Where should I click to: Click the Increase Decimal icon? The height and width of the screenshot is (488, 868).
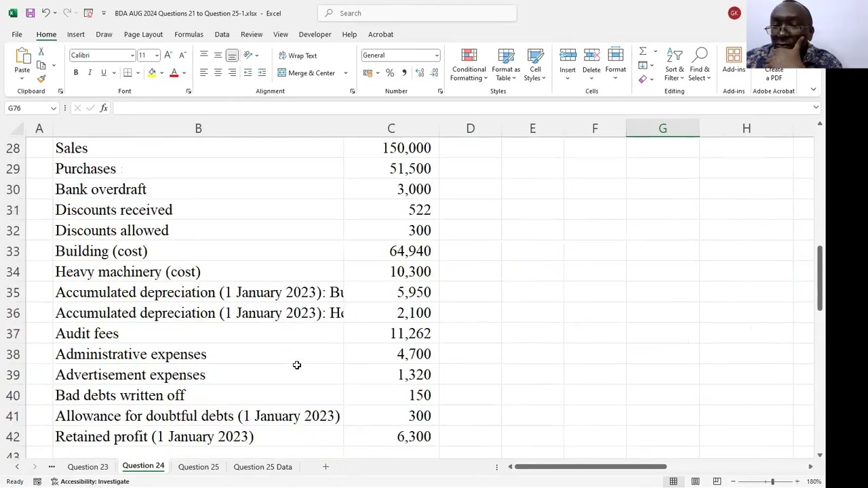420,73
